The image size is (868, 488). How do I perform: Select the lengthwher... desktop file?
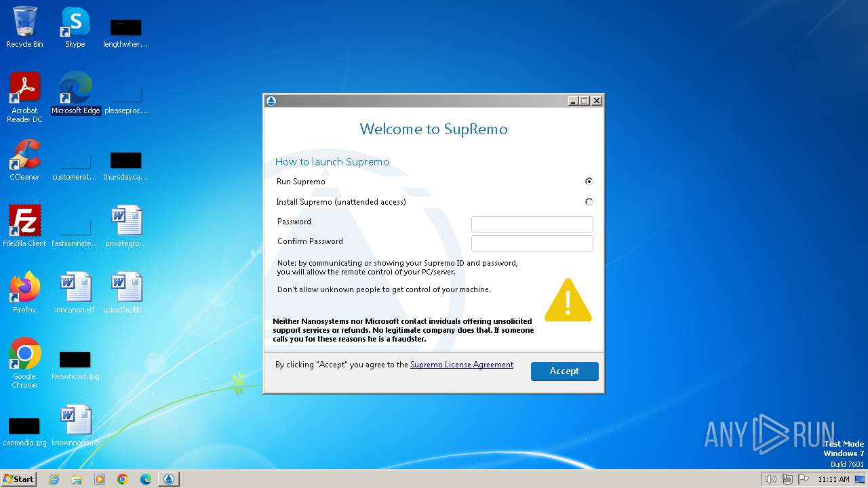click(126, 33)
